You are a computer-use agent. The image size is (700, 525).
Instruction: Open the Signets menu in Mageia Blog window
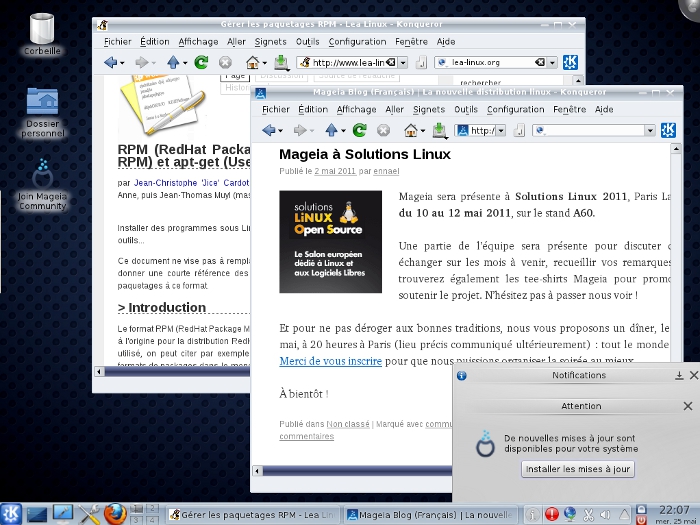pyautogui.click(x=428, y=109)
